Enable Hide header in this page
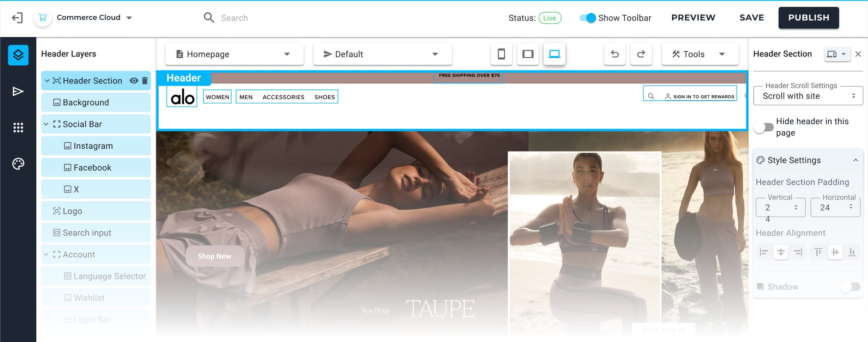This screenshot has width=868, height=342. (764, 127)
